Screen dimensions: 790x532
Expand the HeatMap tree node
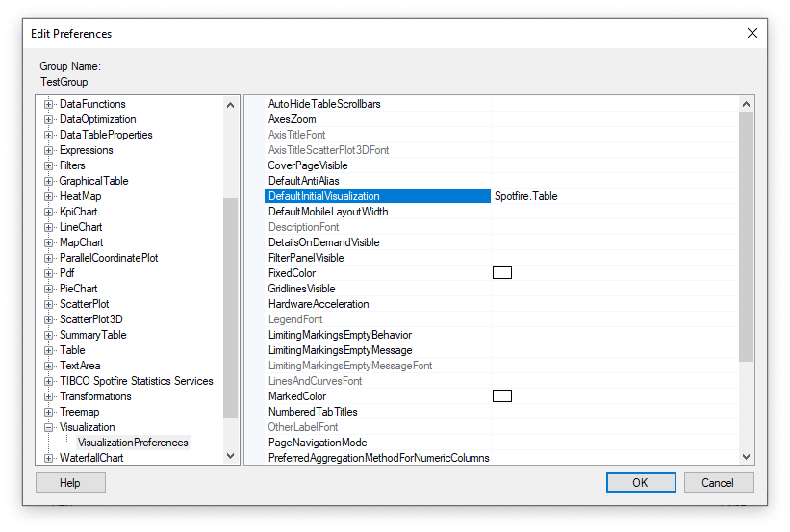pos(48,196)
